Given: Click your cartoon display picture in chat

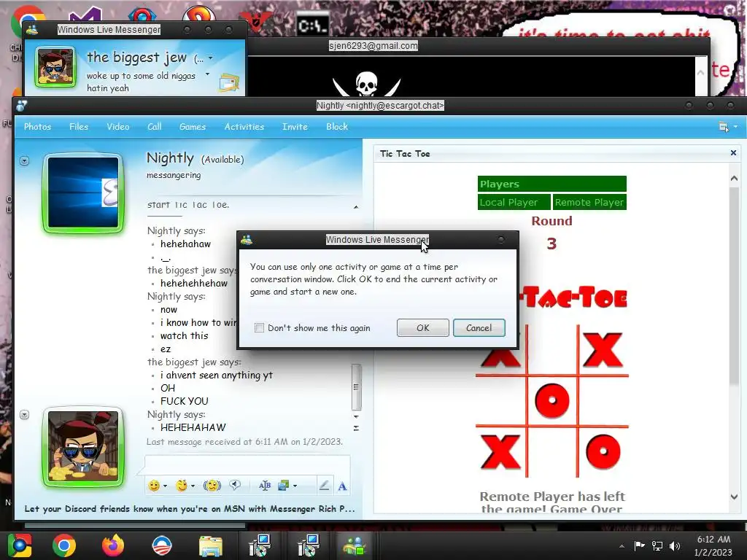Looking at the screenshot, I should pyautogui.click(x=83, y=447).
